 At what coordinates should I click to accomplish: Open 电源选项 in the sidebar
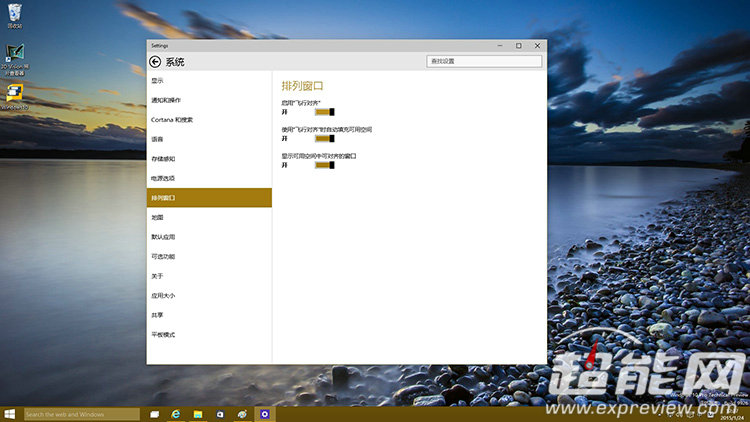(163, 178)
